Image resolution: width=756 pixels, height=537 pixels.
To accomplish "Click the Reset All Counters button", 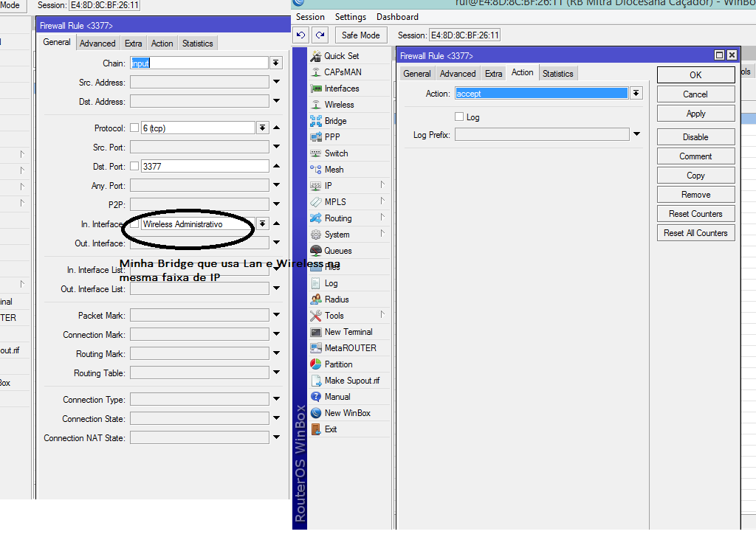I will point(695,233).
